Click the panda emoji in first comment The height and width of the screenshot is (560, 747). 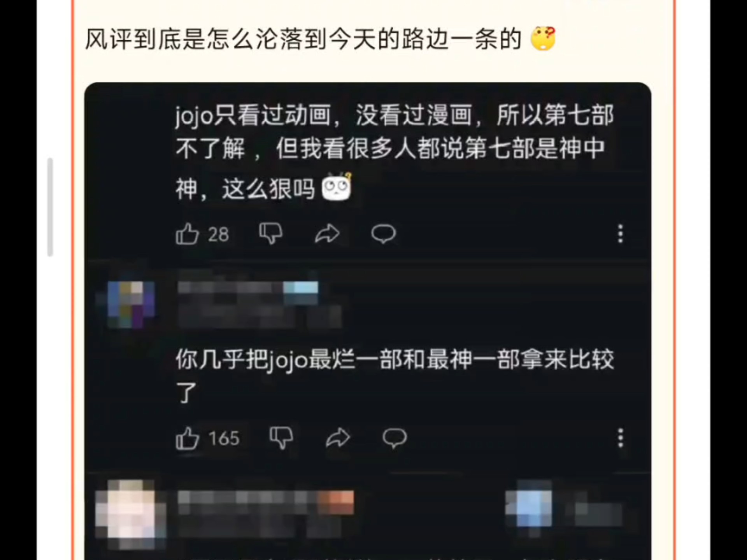tap(337, 187)
